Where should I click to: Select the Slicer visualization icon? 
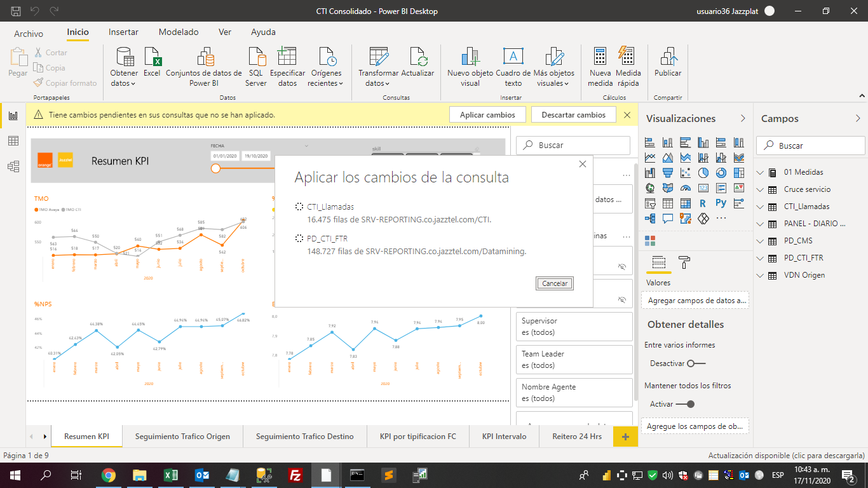(x=650, y=203)
